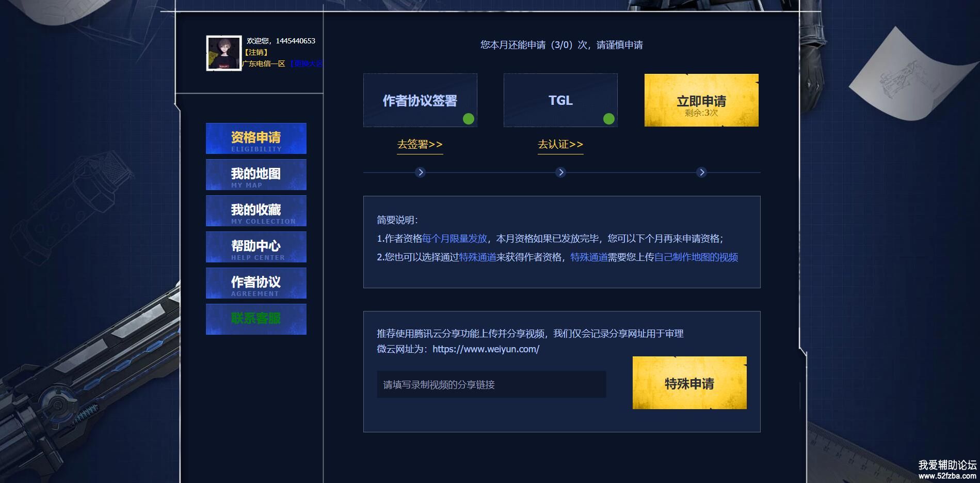Click the 联系客服 contact support item

click(x=256, y=319)
